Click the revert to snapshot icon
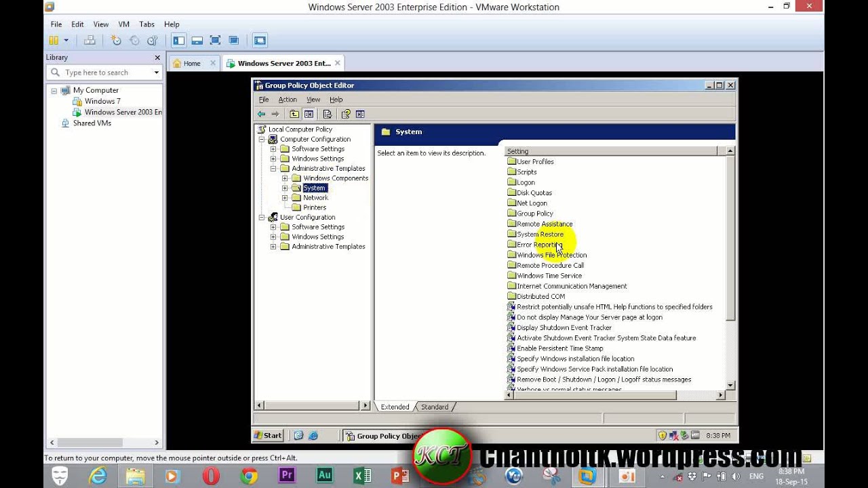The width and height of the screenshot is (868, 488). tap(134, 41)
